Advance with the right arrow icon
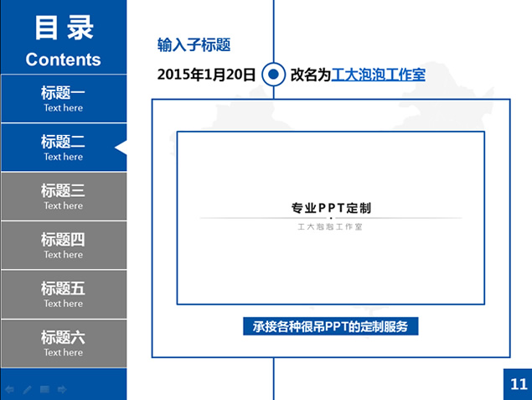Viewport: 532px width, 400px height. coord(62,389)
